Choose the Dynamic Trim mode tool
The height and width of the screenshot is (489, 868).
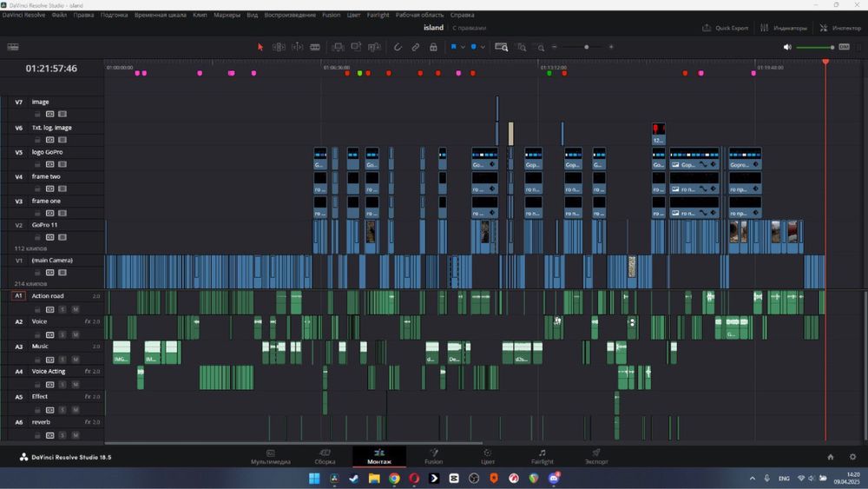click(x=297, y=47)
